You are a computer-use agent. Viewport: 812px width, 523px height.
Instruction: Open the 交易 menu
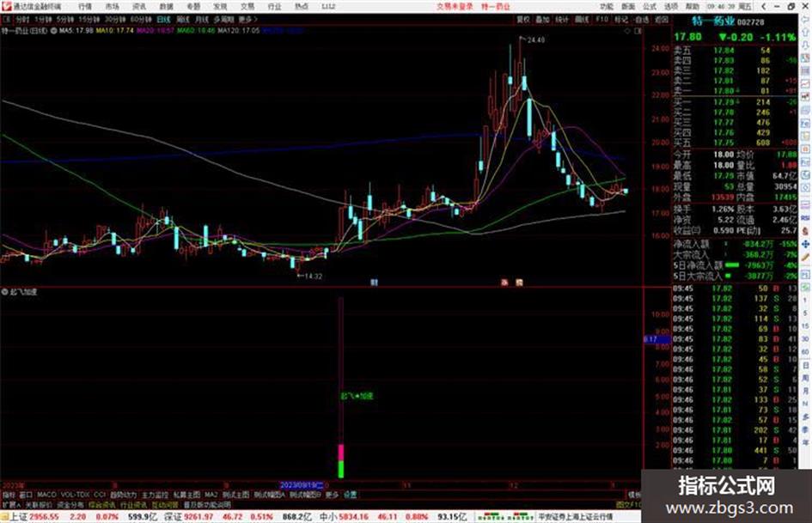pyautogui.click(x=247, y=7)
